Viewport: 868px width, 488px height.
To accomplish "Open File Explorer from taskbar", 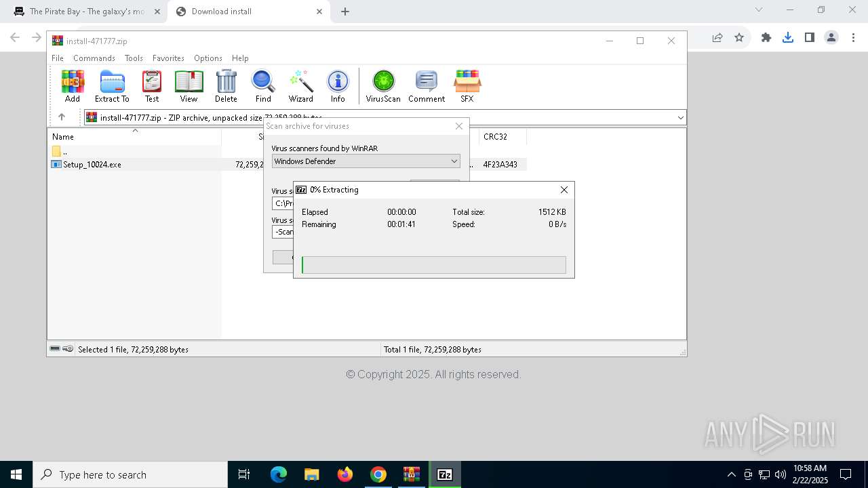I will coord(311,474).
